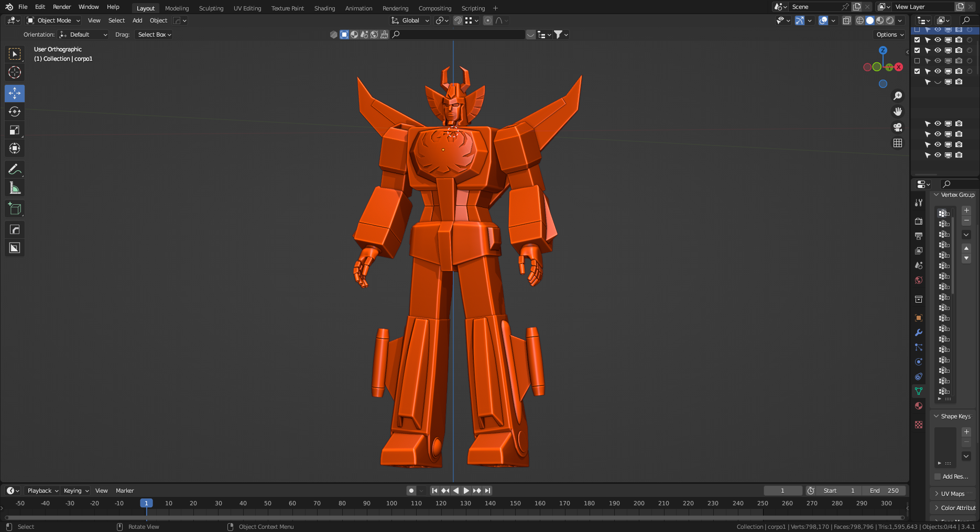Open the Modifier properties wrench tab
Screen dimensions: 980x532
point(919,332)
